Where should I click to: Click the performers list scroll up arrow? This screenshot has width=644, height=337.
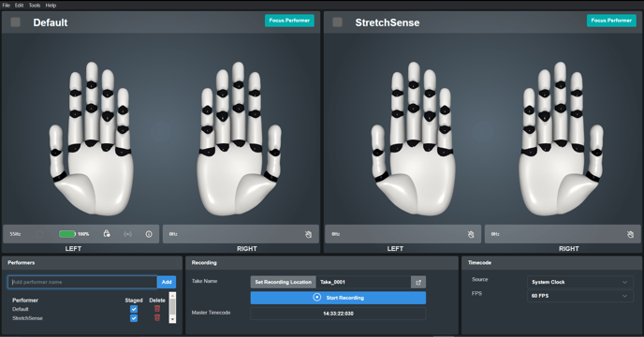[172, 295]
